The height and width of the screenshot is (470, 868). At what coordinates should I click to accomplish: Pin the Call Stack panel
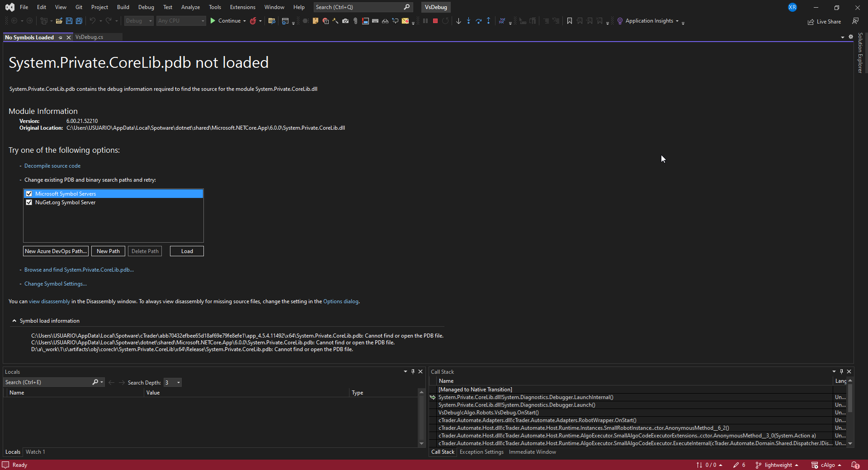pos(841,371)
